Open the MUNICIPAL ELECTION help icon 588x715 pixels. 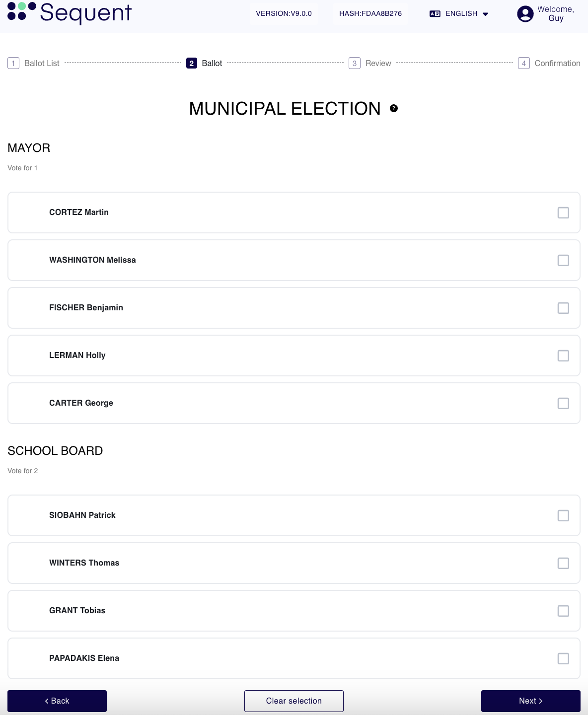pyautogui.click(x=393, y=108)
